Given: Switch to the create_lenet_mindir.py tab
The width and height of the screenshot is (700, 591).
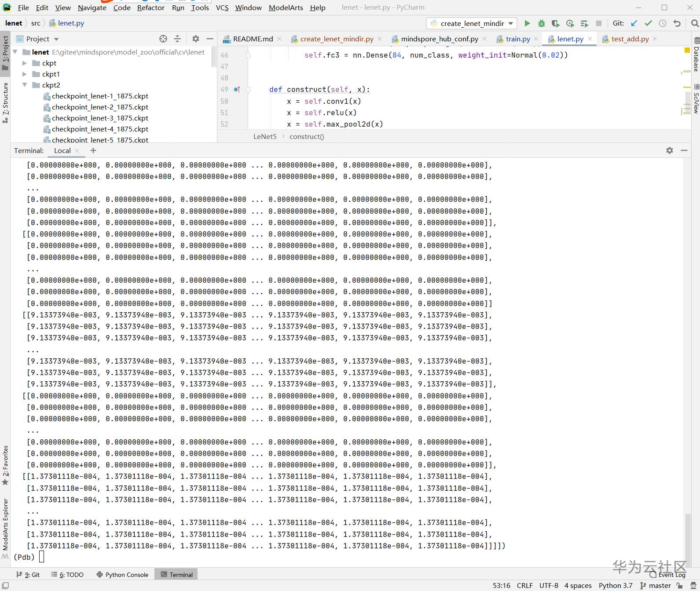Looking at the screenshot, I should tap(337, 39).
